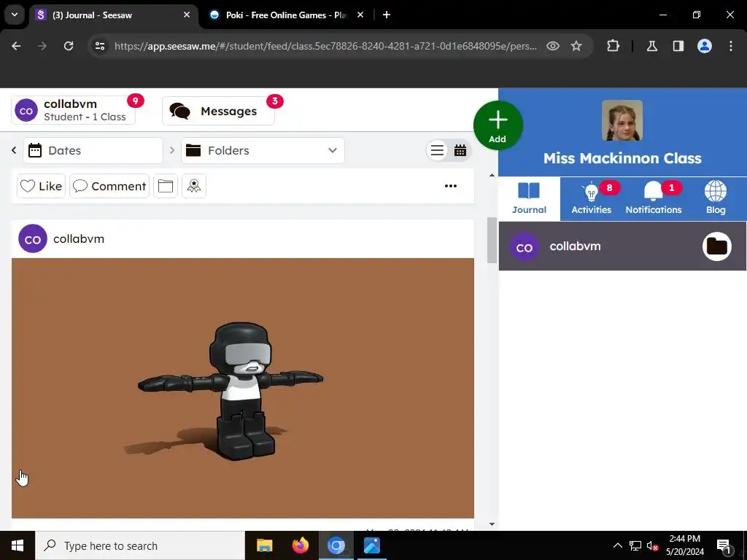The height and width of the screenshot is (560, 747).
Task: Open the Dates filter
Action: [x=93, y=150]
